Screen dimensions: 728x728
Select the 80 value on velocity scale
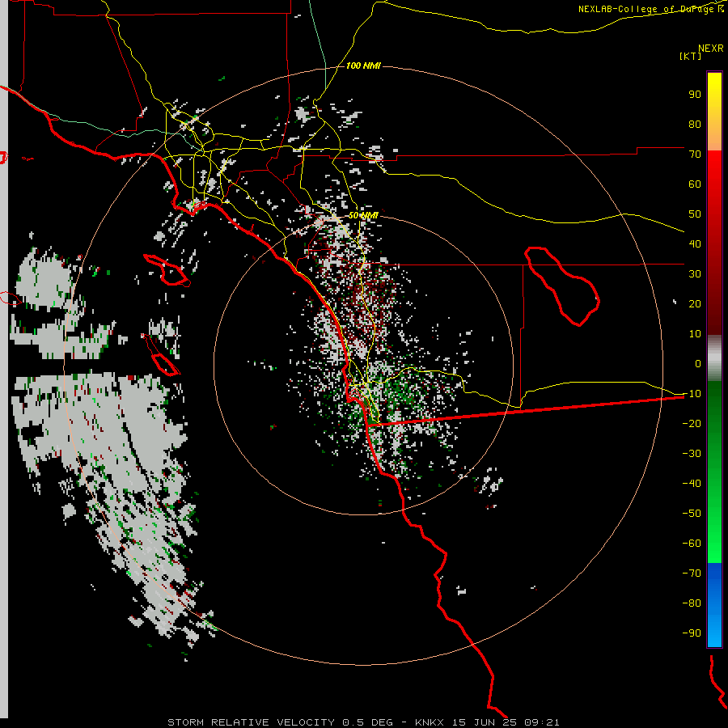(695, 125)
